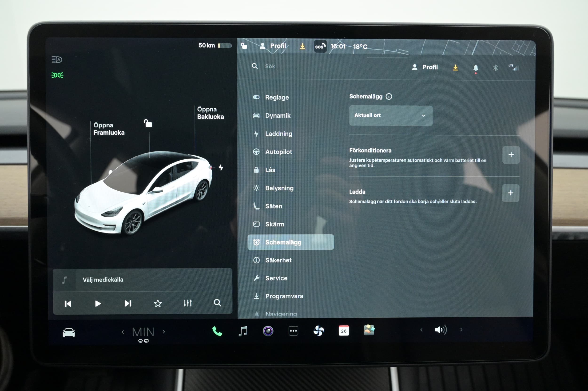Open the notification bell
Screen dimensions: 588x391
point(476,68)
